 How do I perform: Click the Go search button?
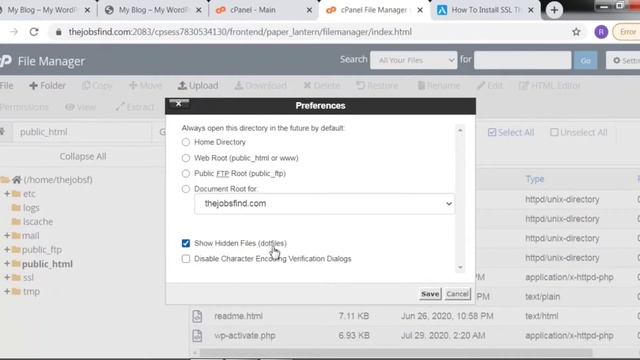[585, 60]
